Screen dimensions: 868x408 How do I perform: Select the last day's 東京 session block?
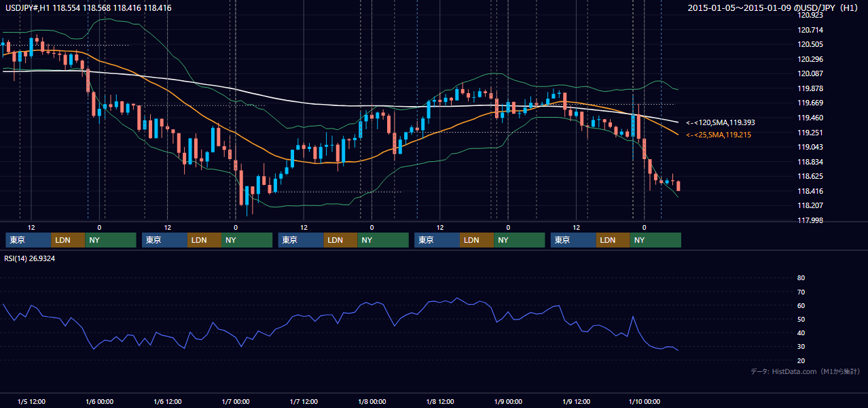(573, 240)
